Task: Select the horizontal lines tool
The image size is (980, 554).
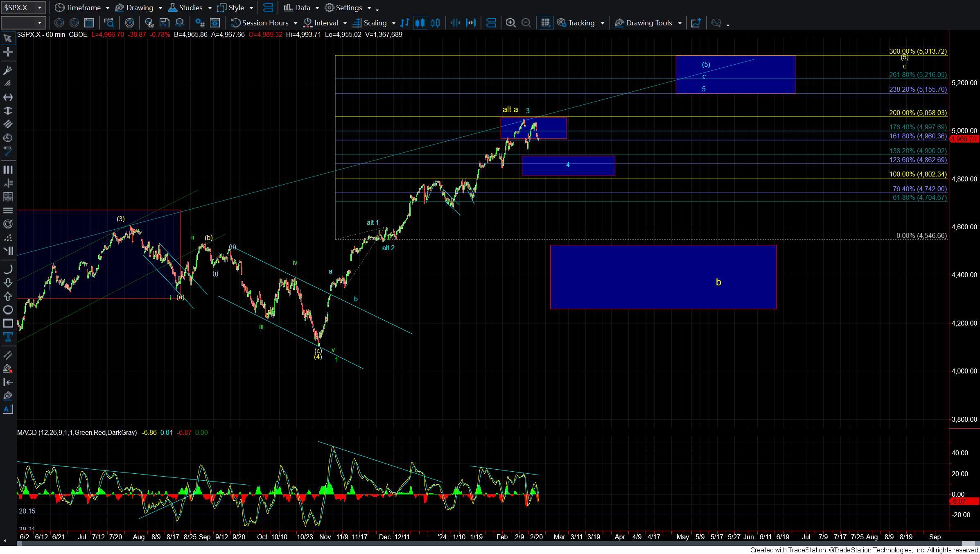Action: click(x=8, y=210)
